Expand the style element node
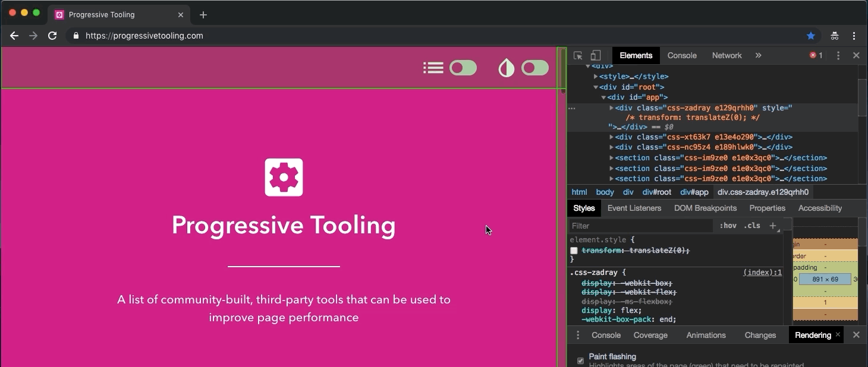This screenshot has height=367, width=868. 596,77
